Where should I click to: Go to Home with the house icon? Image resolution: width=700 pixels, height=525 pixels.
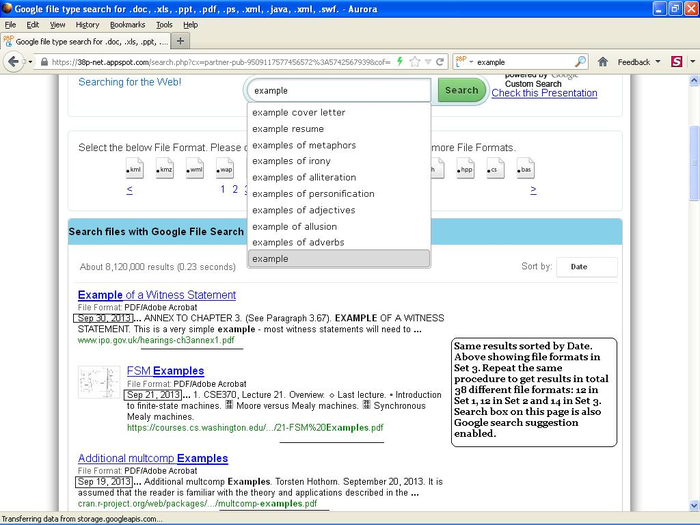[603, 62]
